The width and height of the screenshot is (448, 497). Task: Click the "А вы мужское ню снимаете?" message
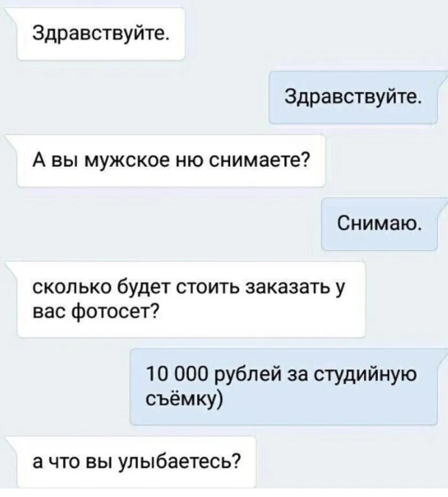(171, 161)
